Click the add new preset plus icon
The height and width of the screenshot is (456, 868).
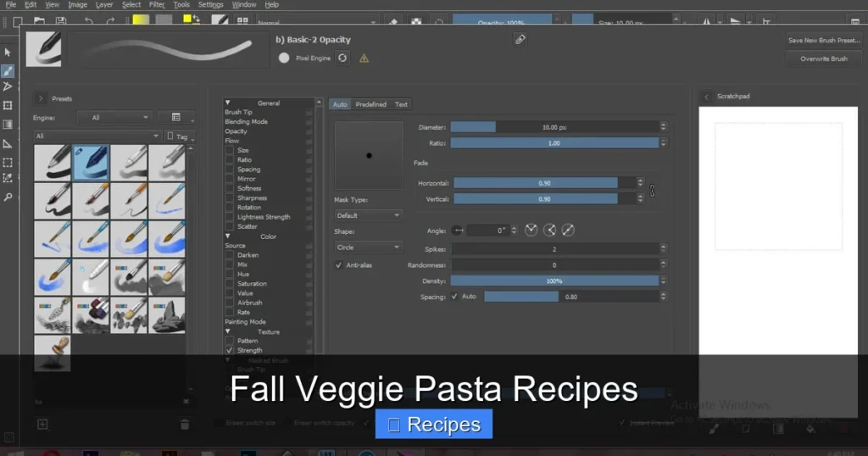[42, 425]
